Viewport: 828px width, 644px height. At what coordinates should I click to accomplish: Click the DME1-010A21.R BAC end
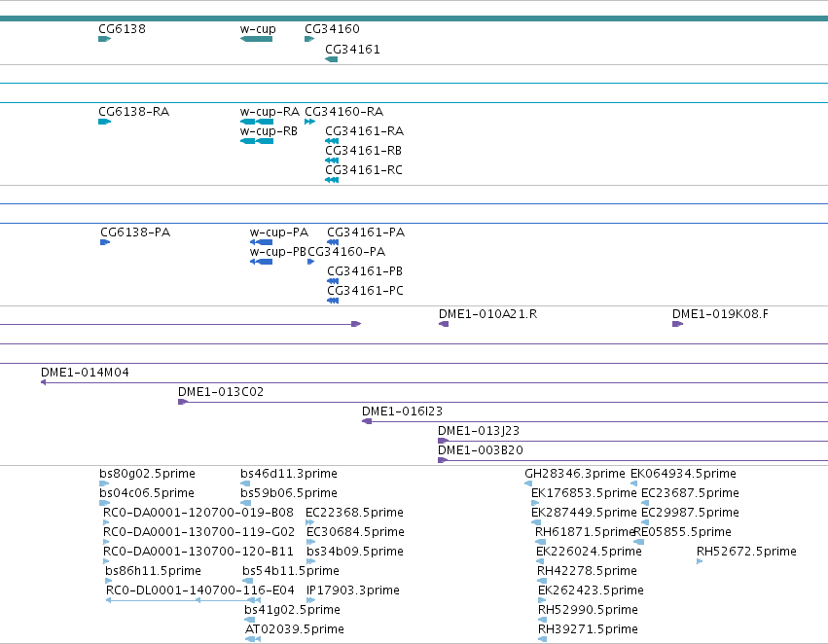(487, 314)
